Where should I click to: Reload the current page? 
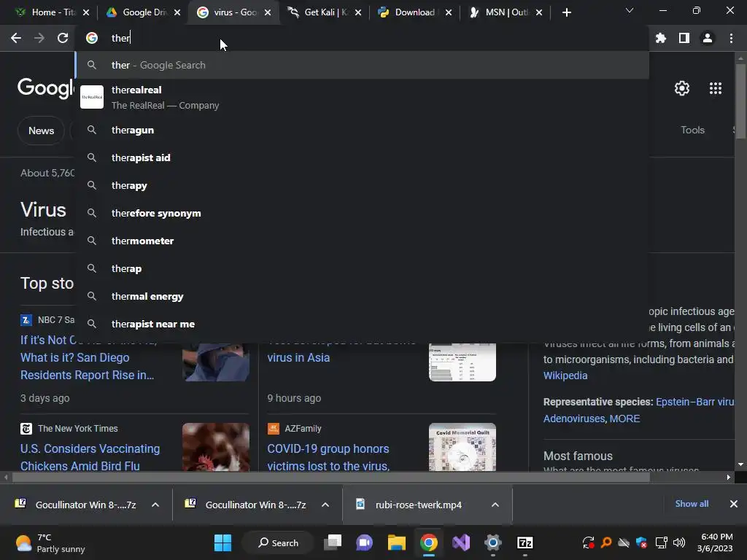[x=63, y=38]
